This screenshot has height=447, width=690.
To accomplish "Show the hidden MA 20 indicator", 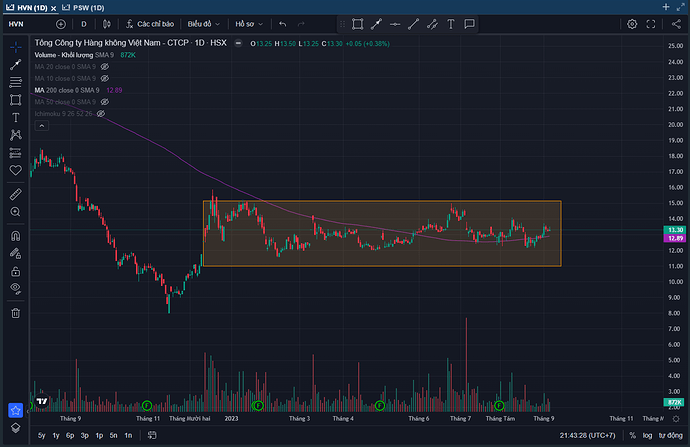I will point(105,67).
